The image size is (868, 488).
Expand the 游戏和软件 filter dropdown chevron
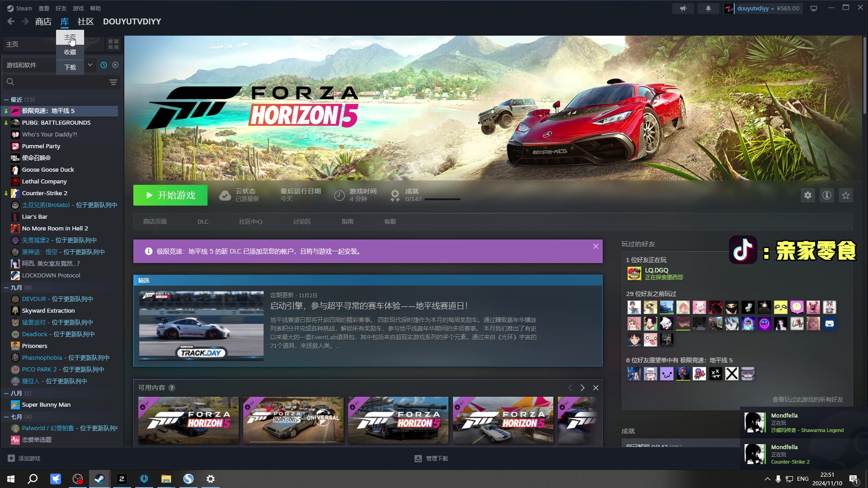tap(90, 65)
